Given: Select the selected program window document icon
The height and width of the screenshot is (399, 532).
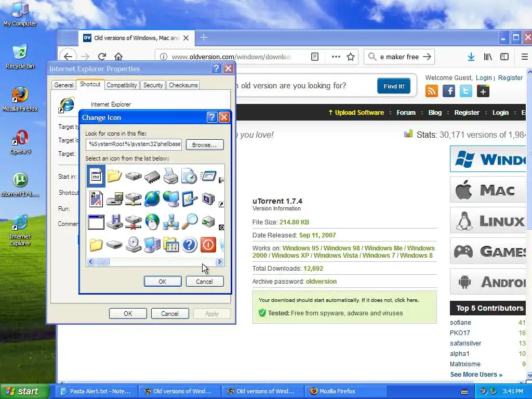Looking at the screenshot, I should pyautogui.click(x=96, y=176).
